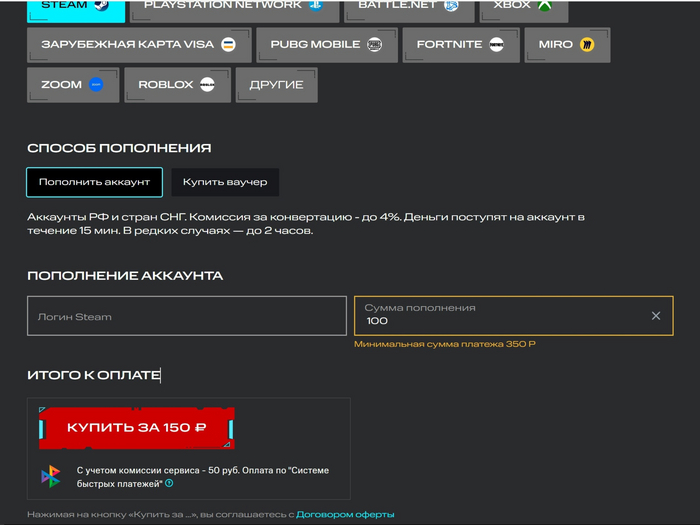Open the Miro service tile

pos(567,45)
